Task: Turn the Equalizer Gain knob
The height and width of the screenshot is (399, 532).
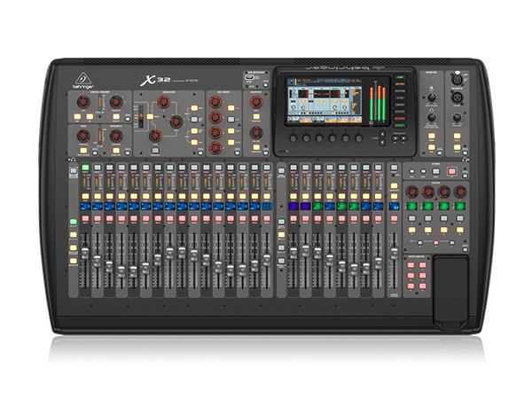Action: point(155,136)
